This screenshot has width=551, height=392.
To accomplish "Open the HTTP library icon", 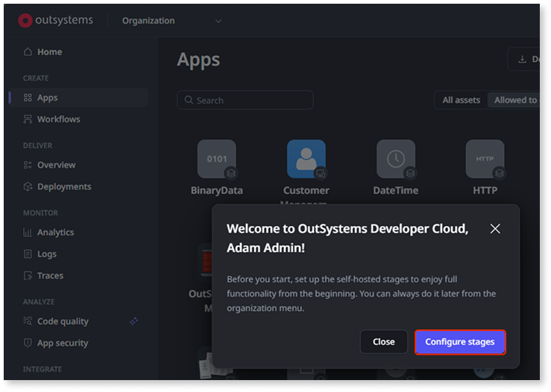I will coord(485,159).
